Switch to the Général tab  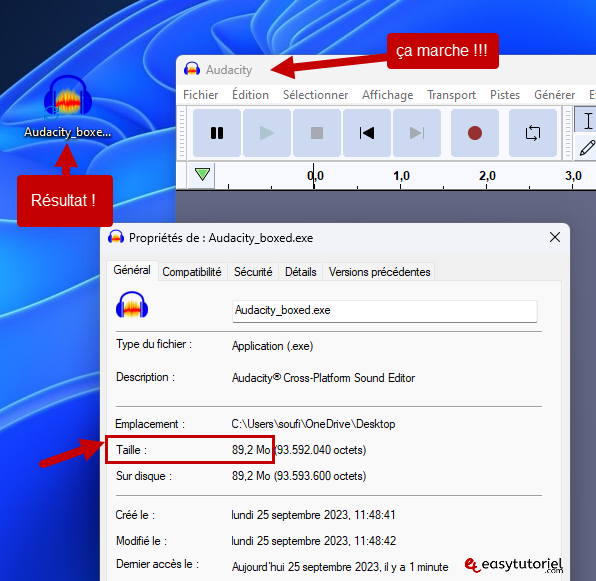tap(132, 270)
